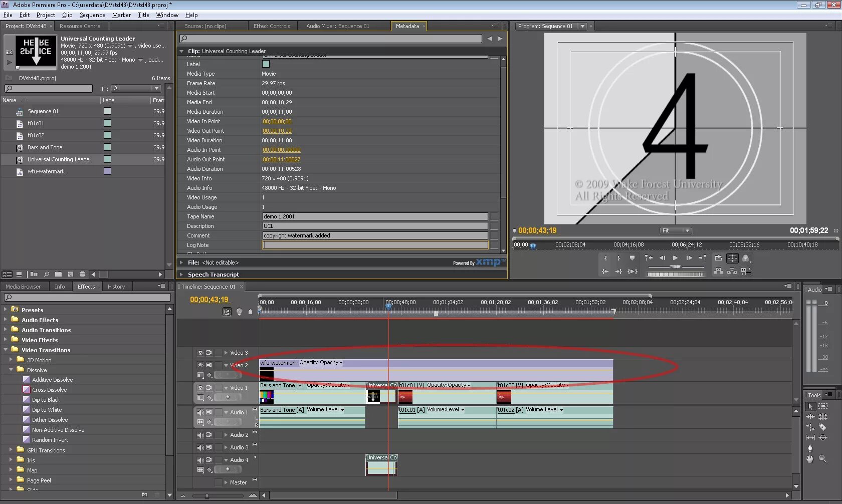Click Set Out Point in Program monitor
Screen dimensions: 842x504
[x=618, y=258]
